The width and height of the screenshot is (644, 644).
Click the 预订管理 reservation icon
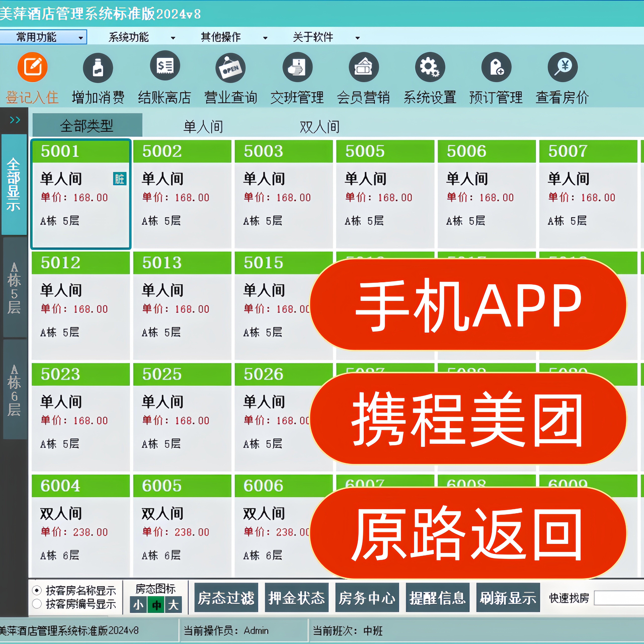496,67
